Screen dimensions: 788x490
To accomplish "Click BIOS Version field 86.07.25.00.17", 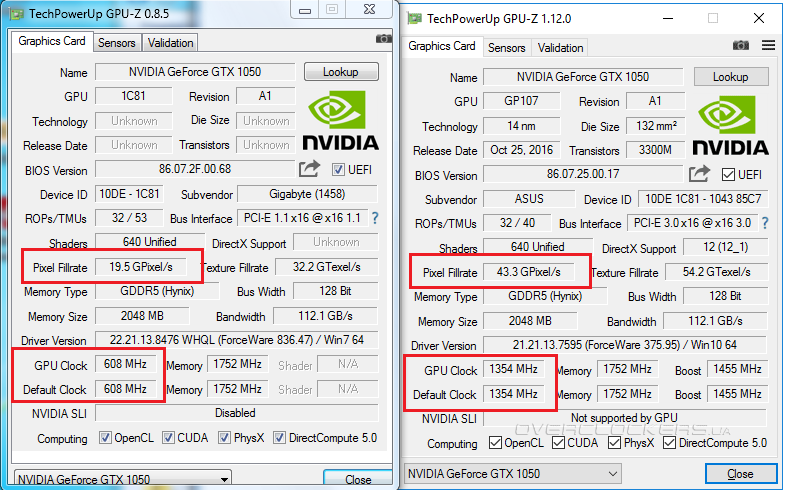I will (x=583, y=174).
